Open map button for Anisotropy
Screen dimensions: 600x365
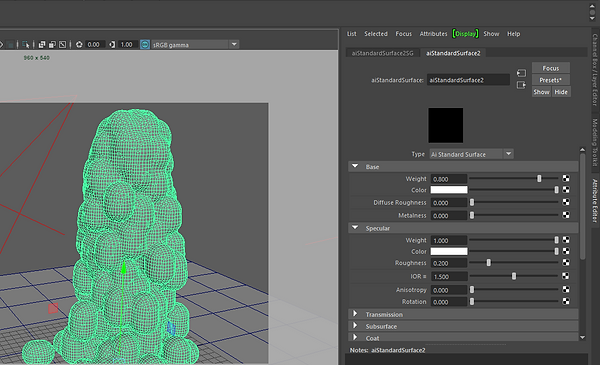click(x=566, y=289)
